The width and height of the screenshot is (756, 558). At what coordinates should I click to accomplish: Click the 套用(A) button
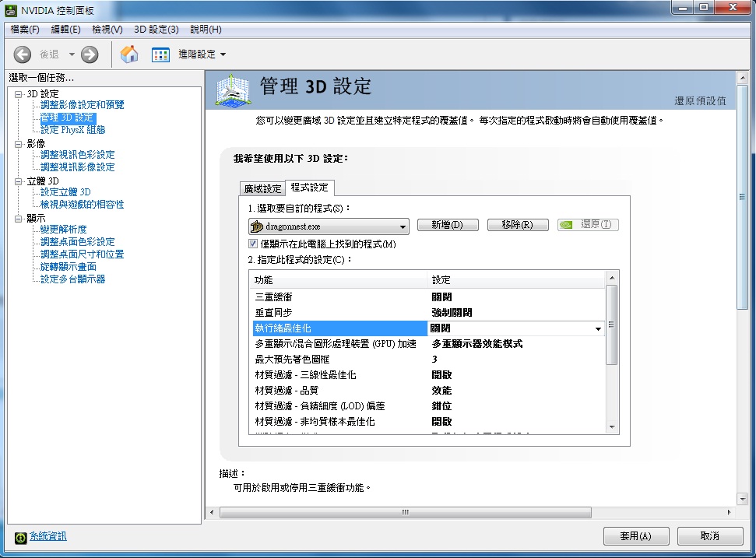(636, 536)
